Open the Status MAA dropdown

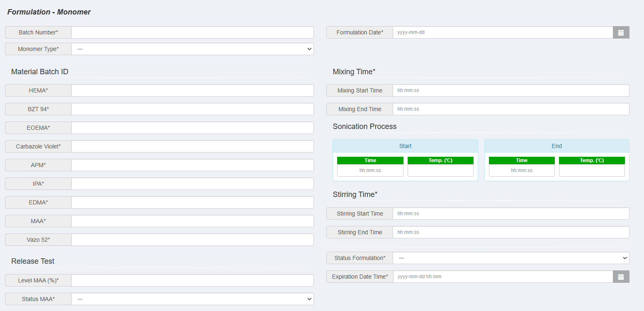[x=192, y=299]
